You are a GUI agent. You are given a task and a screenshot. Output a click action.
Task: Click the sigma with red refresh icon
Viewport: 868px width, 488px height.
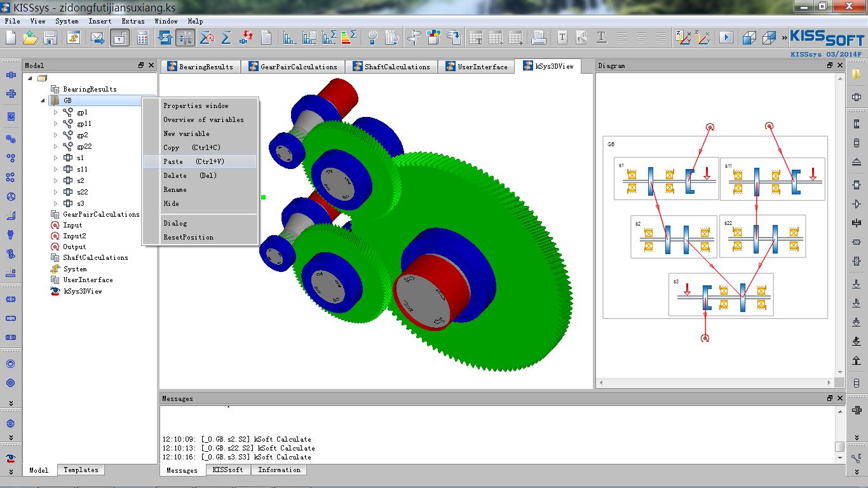point(207,37)
